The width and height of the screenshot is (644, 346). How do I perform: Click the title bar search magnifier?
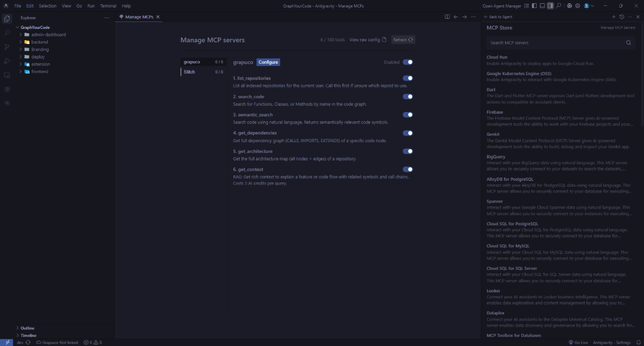559,6
